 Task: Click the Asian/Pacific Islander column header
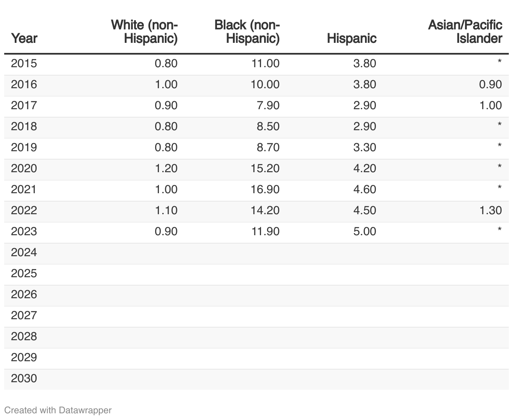tap(465, 31)
